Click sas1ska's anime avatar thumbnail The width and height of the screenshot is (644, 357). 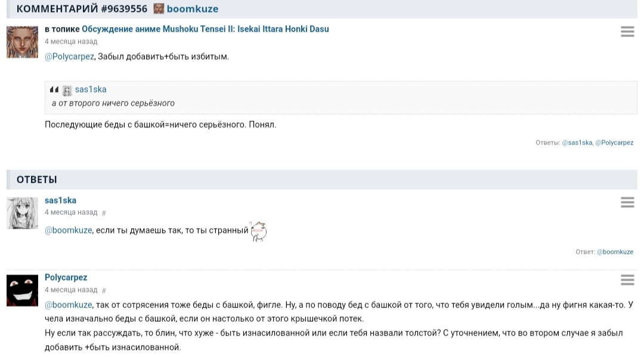click(x=22, y=213)
